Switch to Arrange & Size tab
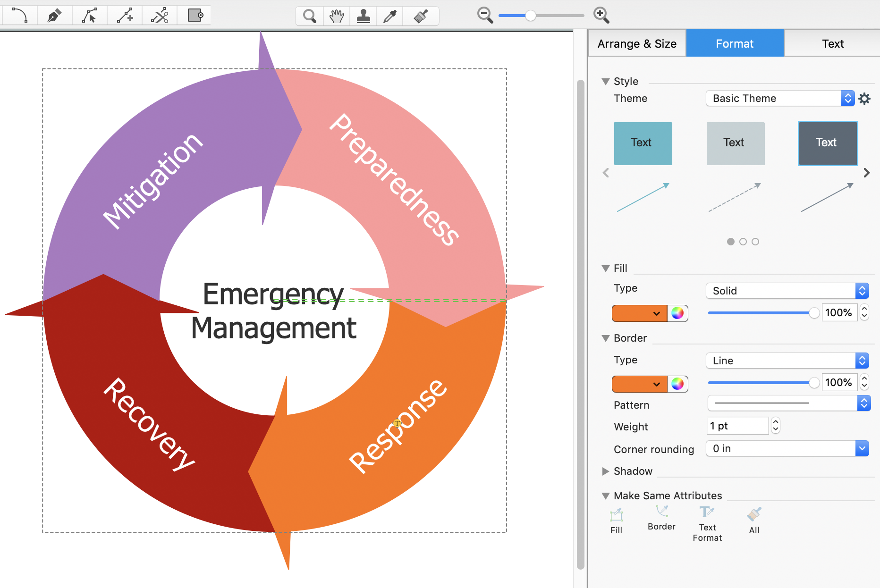Viewport: 880px width, 588px height. [637, 44]
